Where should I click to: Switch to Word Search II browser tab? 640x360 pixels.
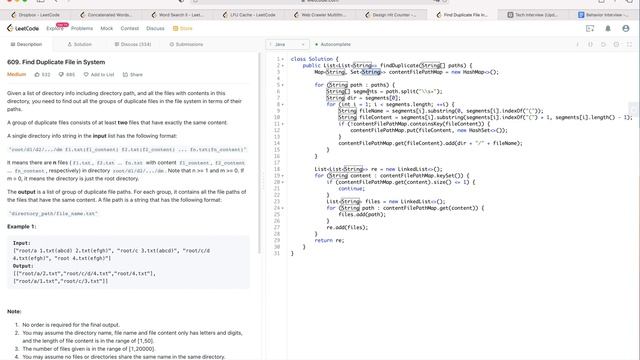pyautogui.click(x=177, y=15)
